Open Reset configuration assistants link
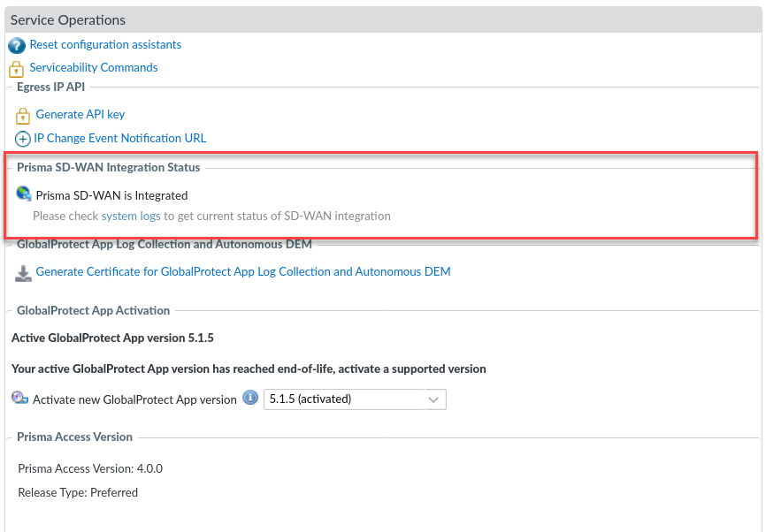 point(105,44)
